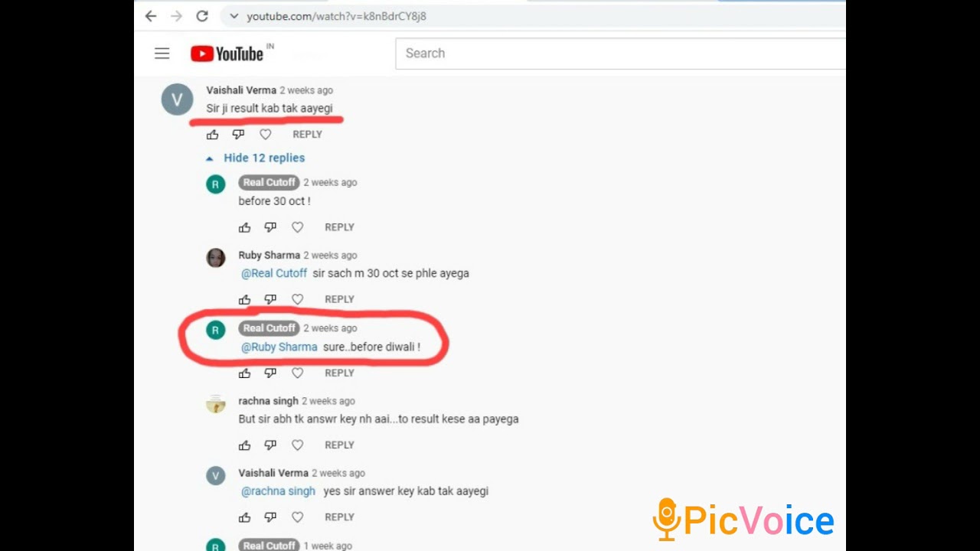Dislike Vaishali Verma's result kab tak comment
Screen dimensions: 980x551
coord(238,135)
